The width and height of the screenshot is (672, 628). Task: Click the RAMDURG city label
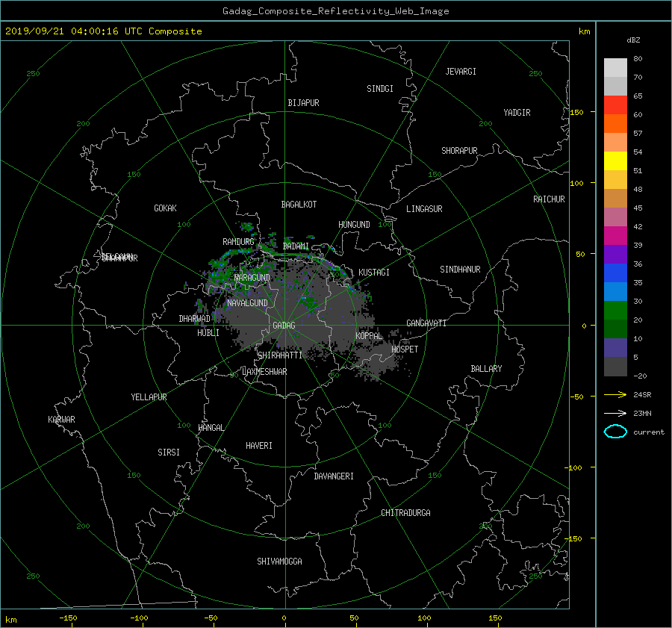[238, 242]
